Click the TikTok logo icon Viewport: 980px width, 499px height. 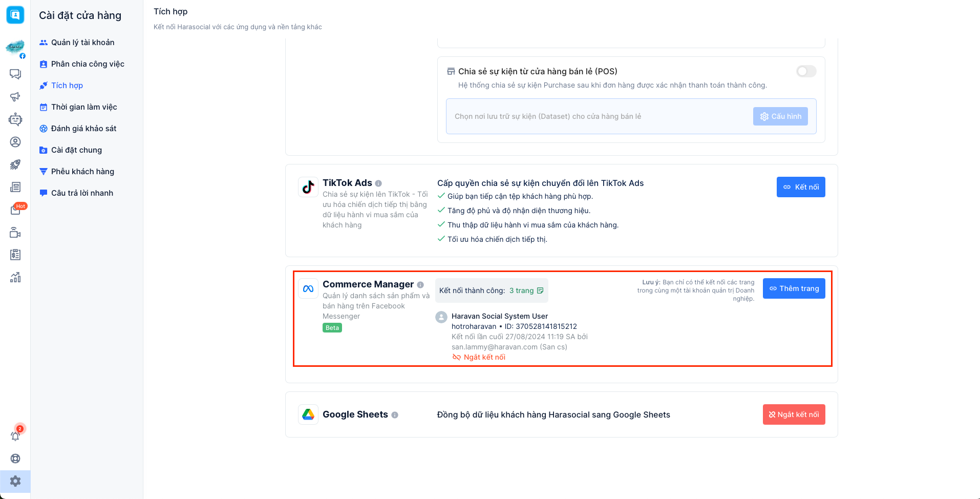pyautogui.click(x=308, y=187)
